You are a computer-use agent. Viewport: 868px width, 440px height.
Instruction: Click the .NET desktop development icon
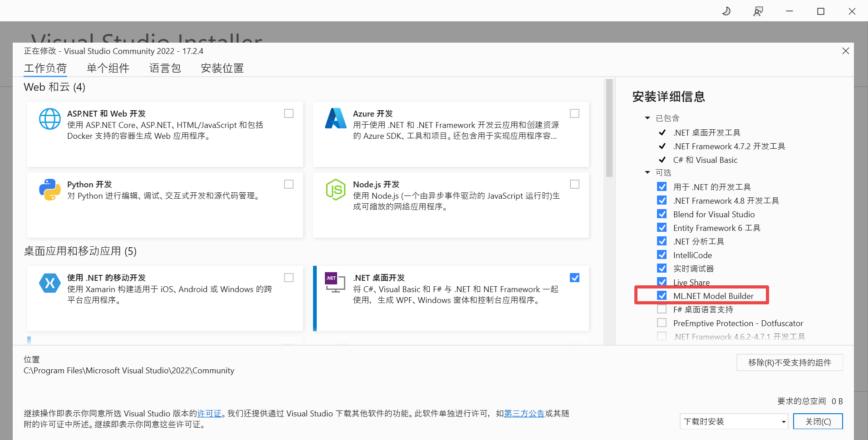tap(336, 282)
